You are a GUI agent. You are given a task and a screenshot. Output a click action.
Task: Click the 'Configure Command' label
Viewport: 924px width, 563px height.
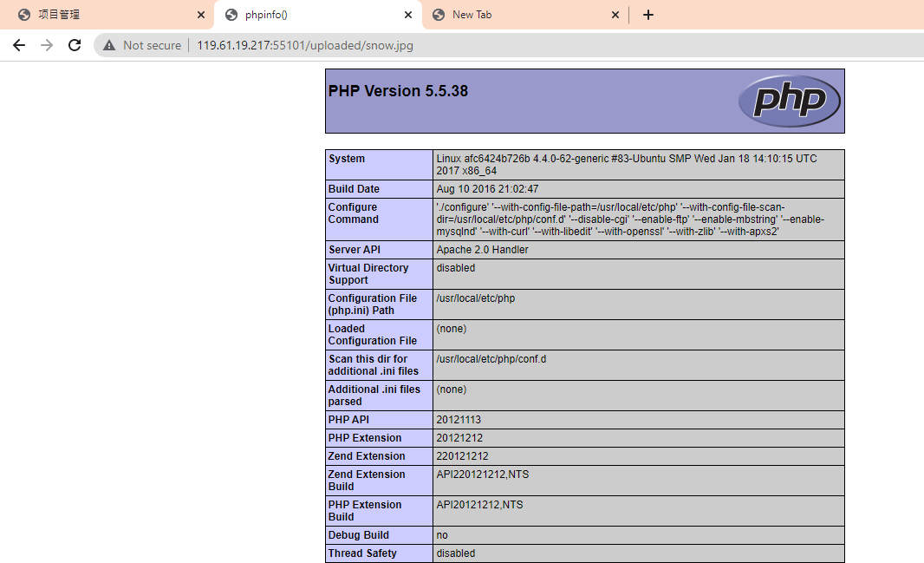pyautogui.click(x=354, y=213)
